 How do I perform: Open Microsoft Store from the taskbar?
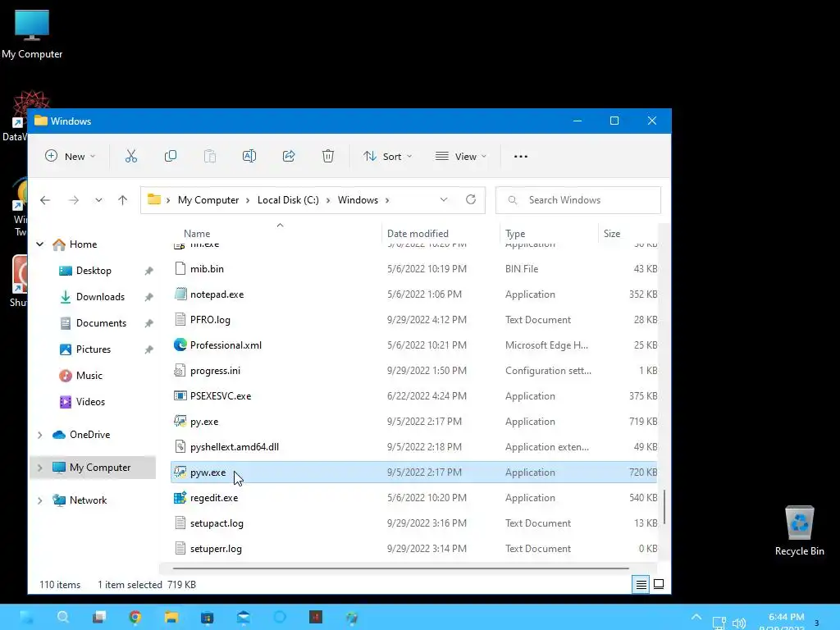pos(208,617)
